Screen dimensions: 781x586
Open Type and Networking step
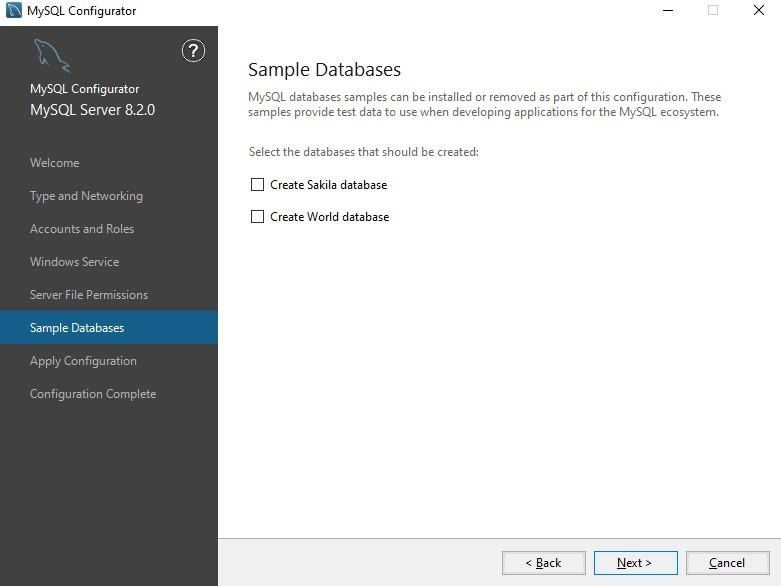pyautogui.click(x=86, y=196)
